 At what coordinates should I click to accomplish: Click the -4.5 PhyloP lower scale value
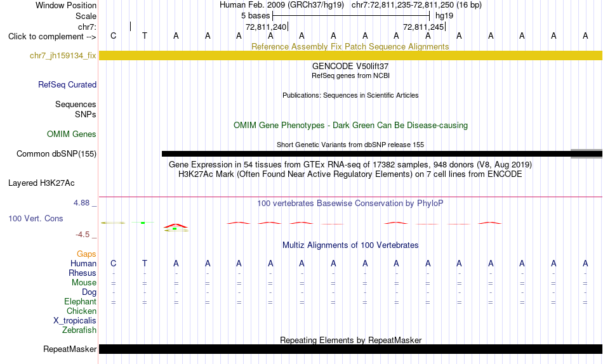[x=83, y=235]
